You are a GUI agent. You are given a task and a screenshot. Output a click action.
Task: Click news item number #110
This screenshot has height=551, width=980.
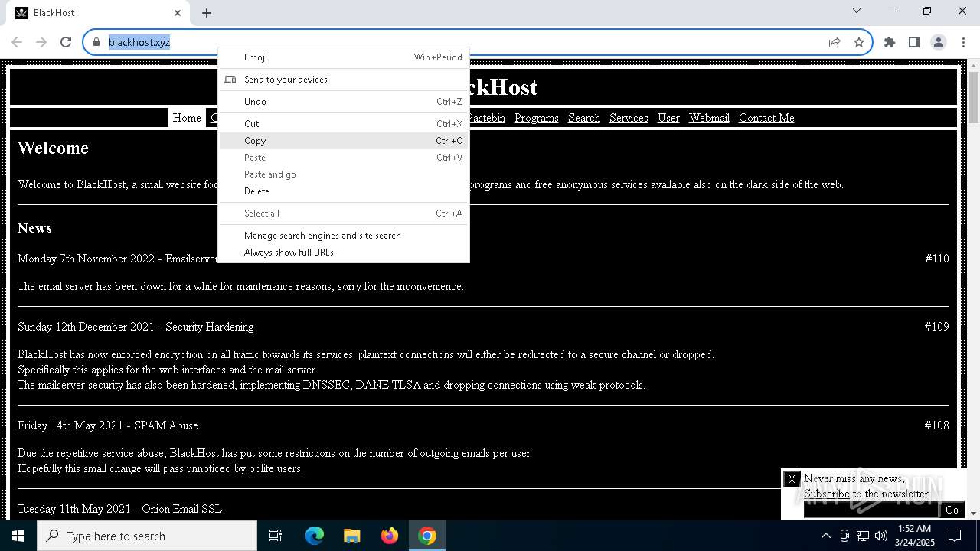pos(937,259)
